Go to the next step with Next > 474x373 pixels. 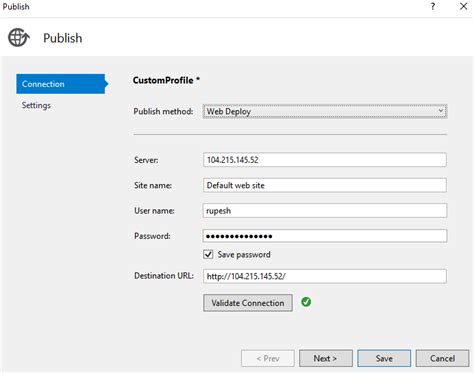point(325,358)
